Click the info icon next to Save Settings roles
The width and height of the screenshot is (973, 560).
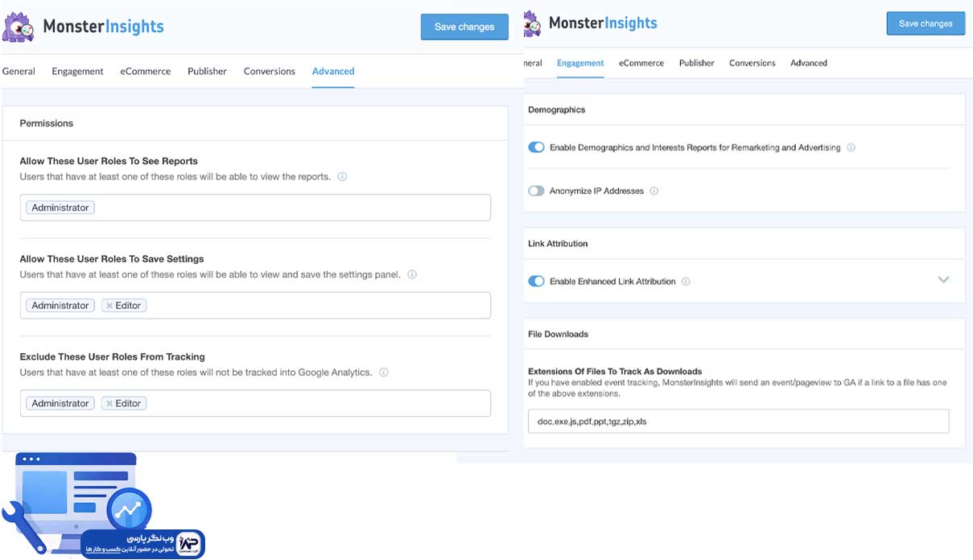click(x=412, y=274)
